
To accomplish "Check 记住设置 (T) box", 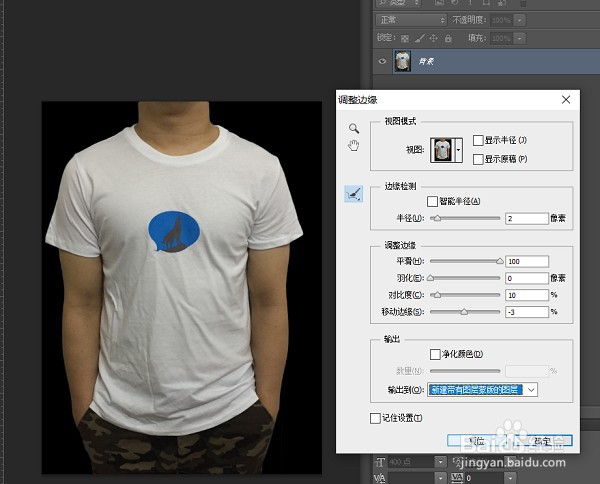I will click(x=375, y=418).
